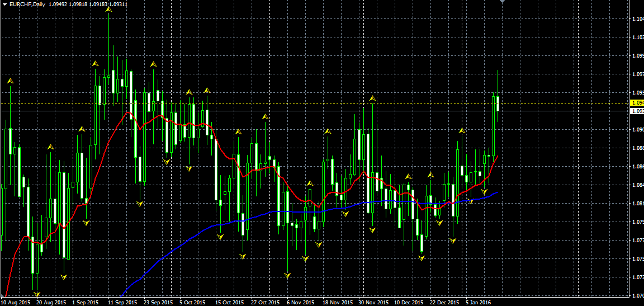Image resolution: width=644 pixels, height=306 pixels.
Task: Click the down fractal under the 6 Nov low
Action: tap(287, 275)
